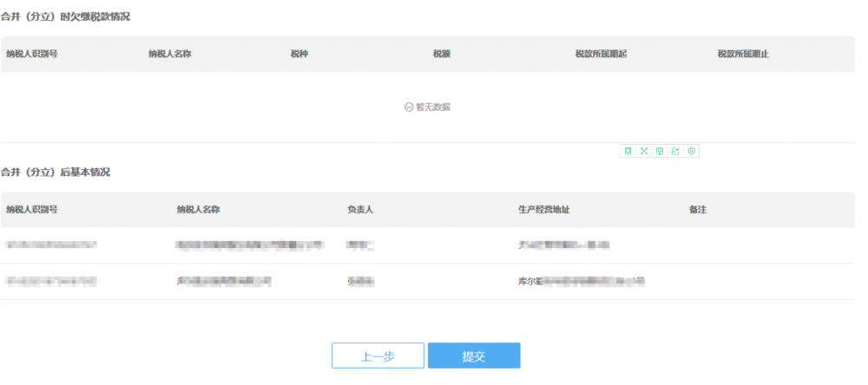Viewport: 868px width, 385px height.
Task: Click the leftmost icon in the green table toolbar
Action: [628, 151]
